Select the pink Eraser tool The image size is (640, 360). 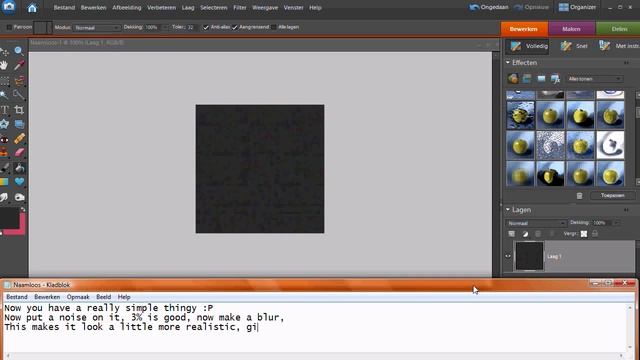[19, 153]
